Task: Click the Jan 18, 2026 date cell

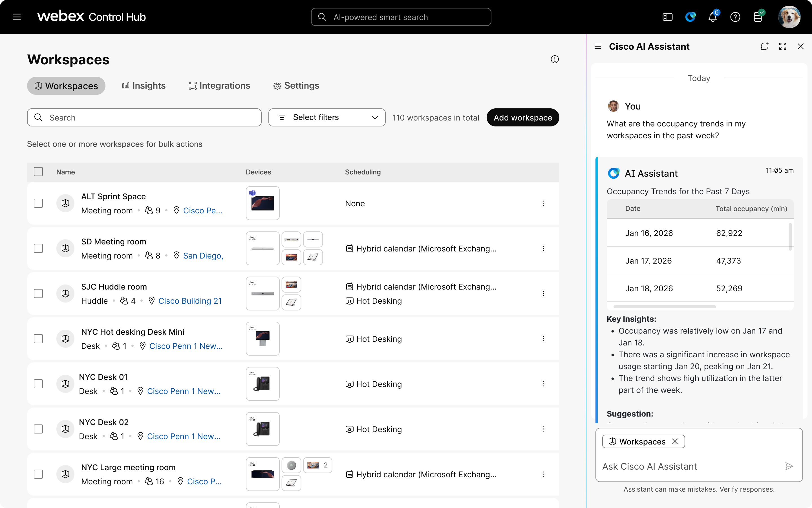Action: 649,288
